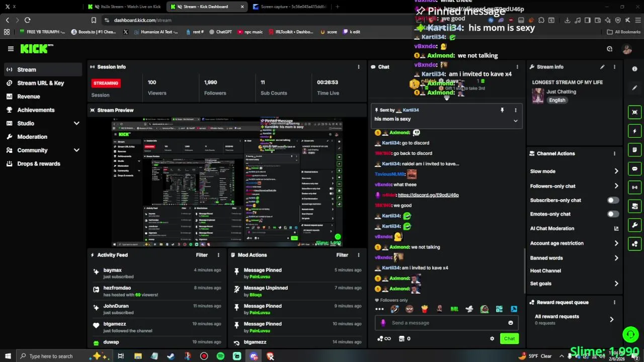Open Steam from the taskbar
The image size is (644, 362).
[171, 356]
